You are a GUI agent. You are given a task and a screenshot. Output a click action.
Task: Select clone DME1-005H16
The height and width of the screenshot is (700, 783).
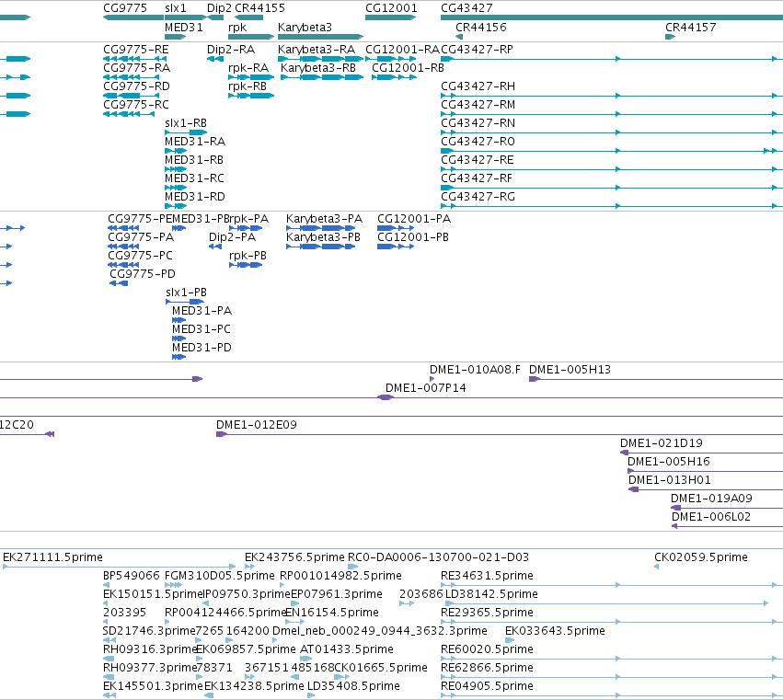point(705,471)
